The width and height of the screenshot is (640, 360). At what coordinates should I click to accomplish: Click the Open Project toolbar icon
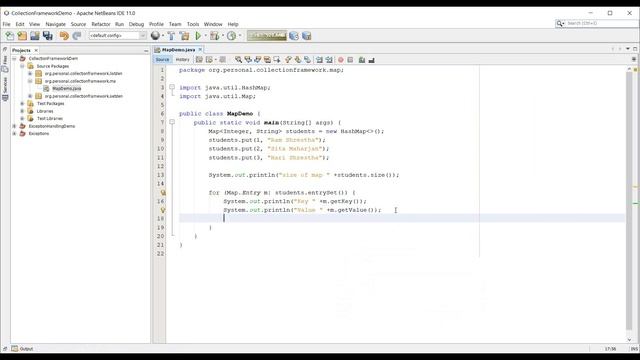(35, 36)
